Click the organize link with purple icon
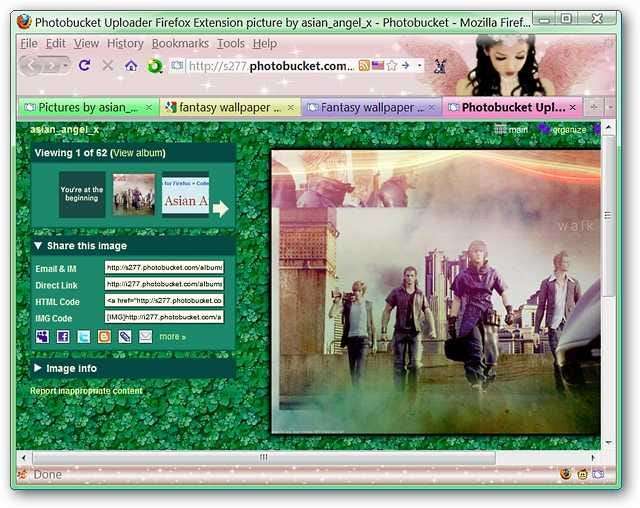Image resolution: width=640 pixels, height=508 pixels. pos(562,130)
